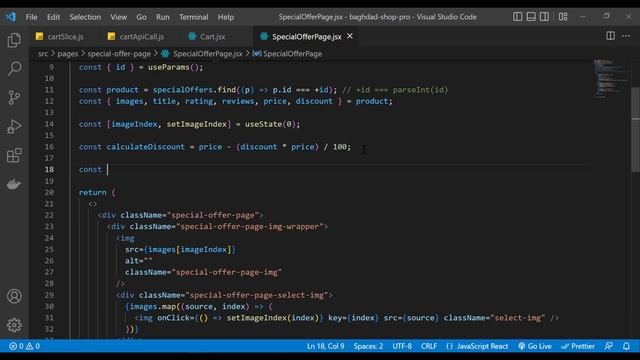Split the editor to the right
Image resolution: width=640 pixels, height=360 pixels.
pos(610,36)
